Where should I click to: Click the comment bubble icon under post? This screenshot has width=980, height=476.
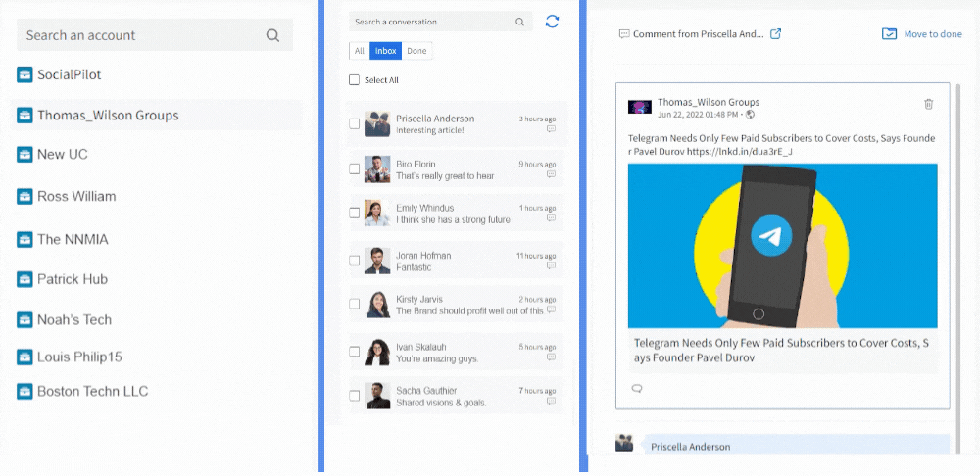pyautogui.click(x=637, y=388)
